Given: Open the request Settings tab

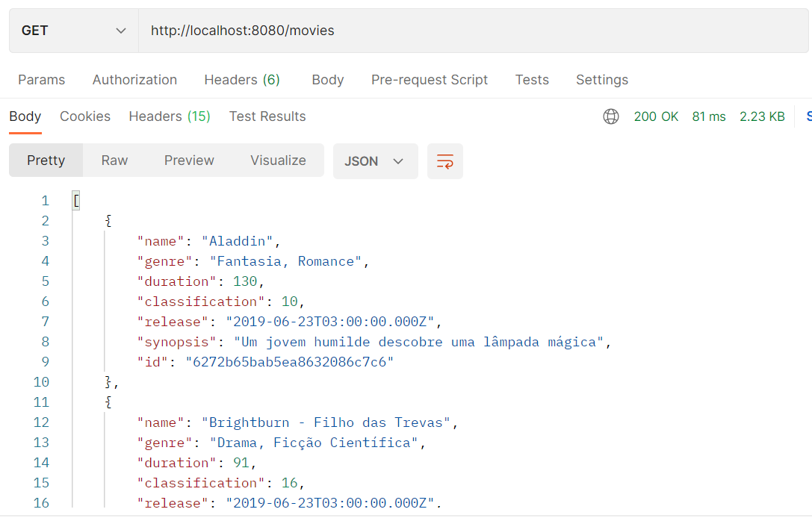Looking at the screenshot, I should point(601,79).
